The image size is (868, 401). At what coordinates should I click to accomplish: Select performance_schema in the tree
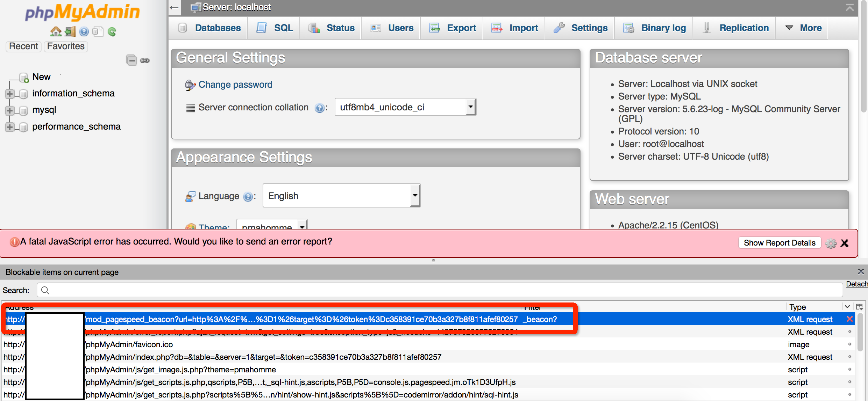tap(76, 126)
